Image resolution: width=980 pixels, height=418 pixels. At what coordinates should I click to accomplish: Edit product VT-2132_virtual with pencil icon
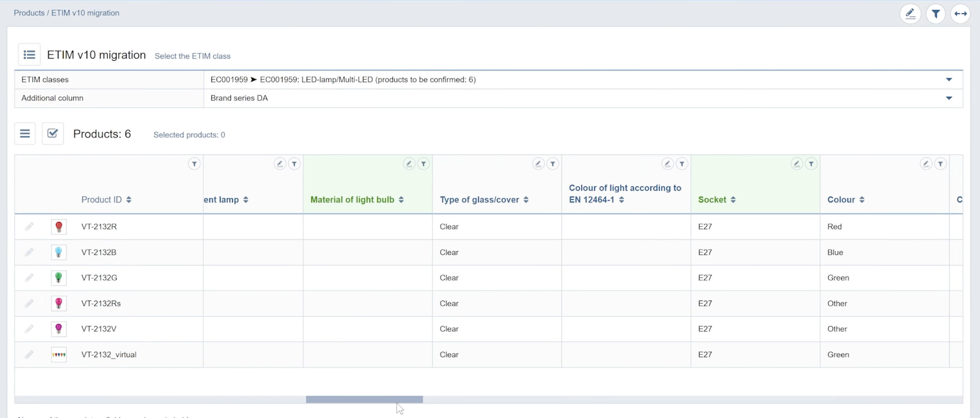[29, 354]
